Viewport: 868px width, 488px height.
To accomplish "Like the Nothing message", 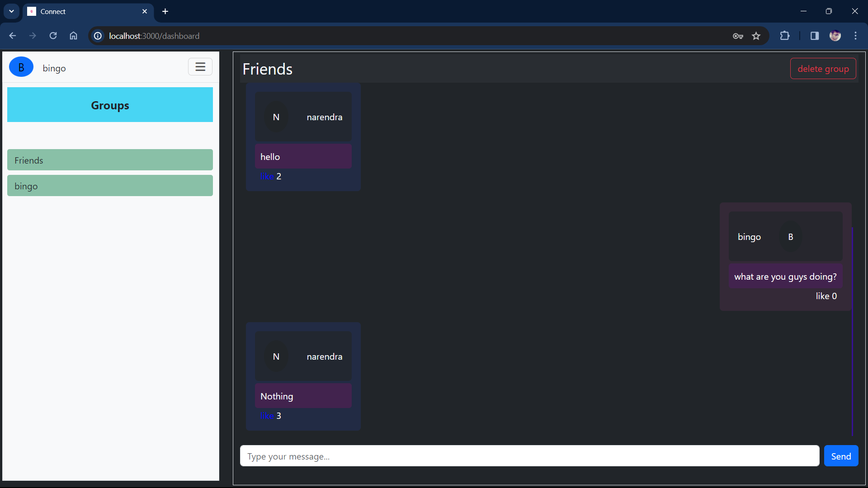I will click(x=267, y=416).
